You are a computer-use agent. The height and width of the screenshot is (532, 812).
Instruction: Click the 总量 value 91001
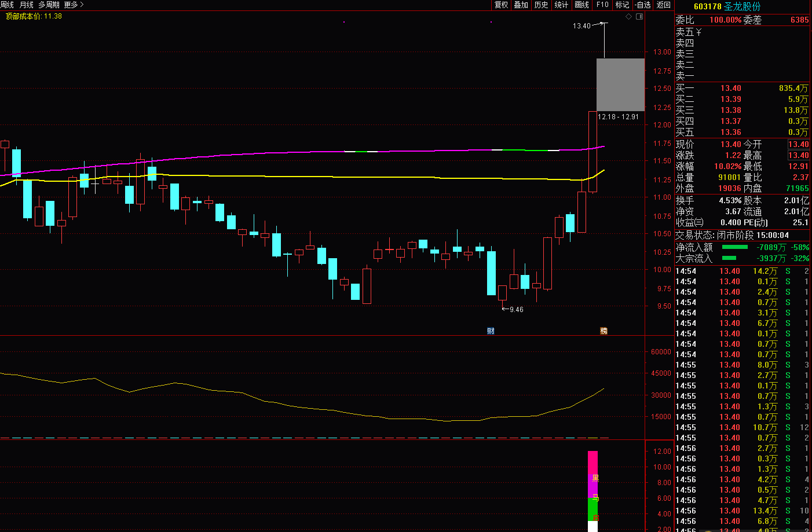tap(730, 178)
